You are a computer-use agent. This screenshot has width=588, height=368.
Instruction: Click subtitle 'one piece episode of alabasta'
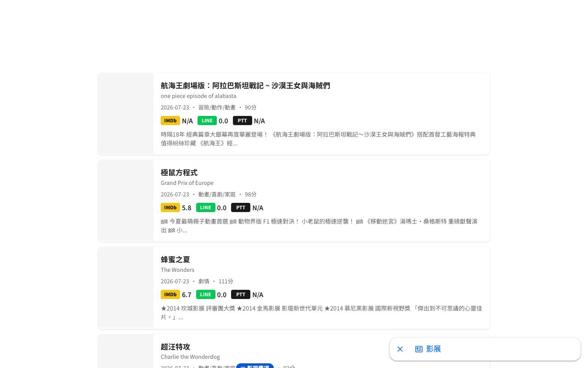pos(198,96)
